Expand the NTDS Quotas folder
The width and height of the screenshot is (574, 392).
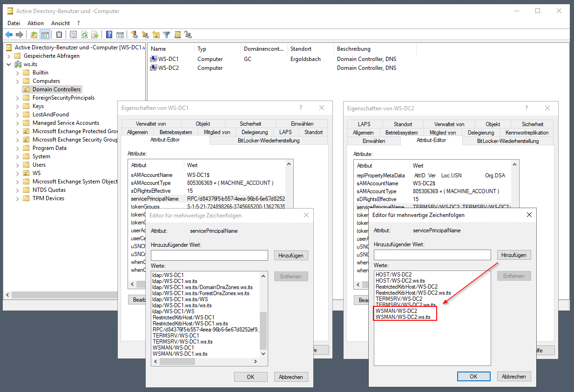18,190
